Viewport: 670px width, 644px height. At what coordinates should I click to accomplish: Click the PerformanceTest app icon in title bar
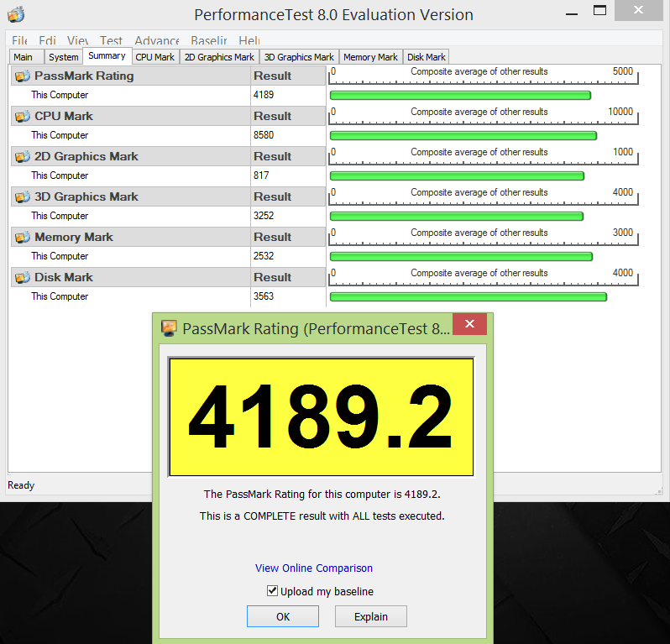pos(16,14)
